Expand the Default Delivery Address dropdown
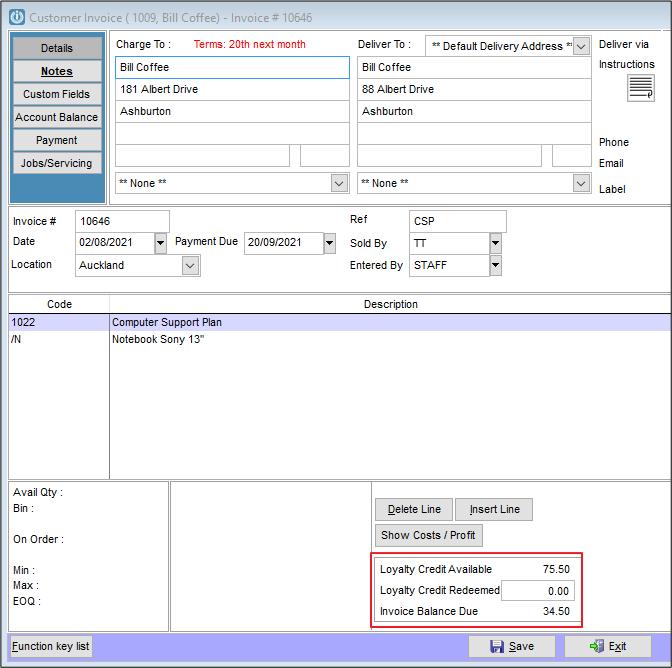Viewport: 672px width, 668px height. click(x=581, y=46)
